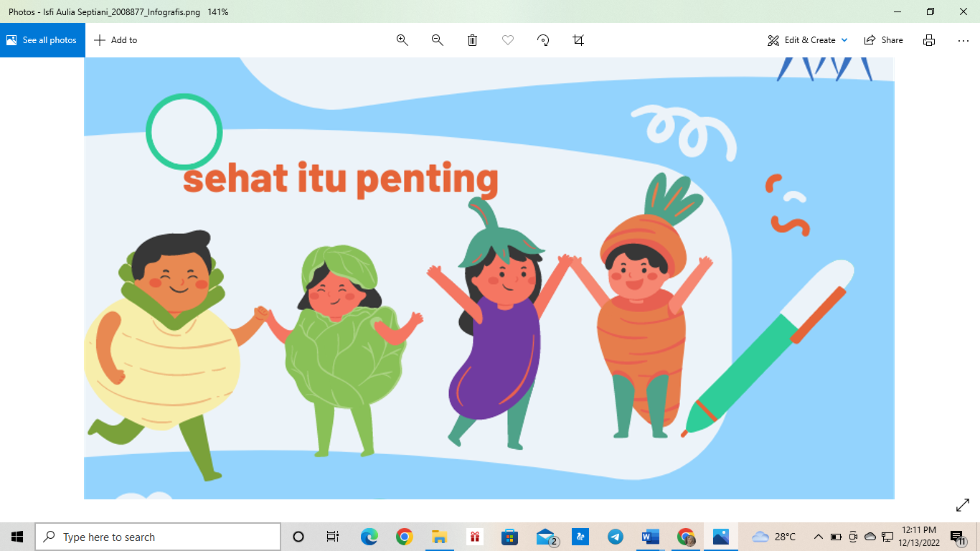This screenshot has width=980, height=551.
Task: Delete the photo using the trash icon
Action: [x=473, y=40]
